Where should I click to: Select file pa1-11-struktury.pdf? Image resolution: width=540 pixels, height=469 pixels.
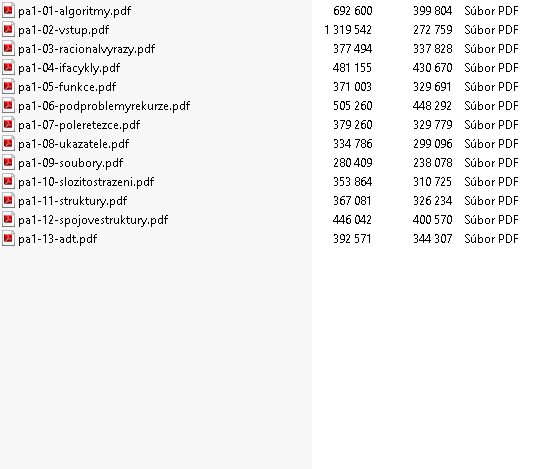pos(73,201)
